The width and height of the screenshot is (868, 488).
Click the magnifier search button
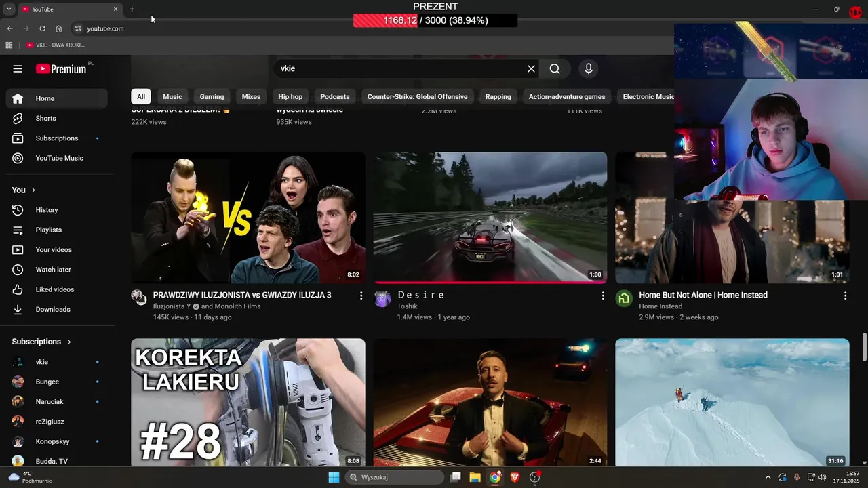tap(555, 68)
